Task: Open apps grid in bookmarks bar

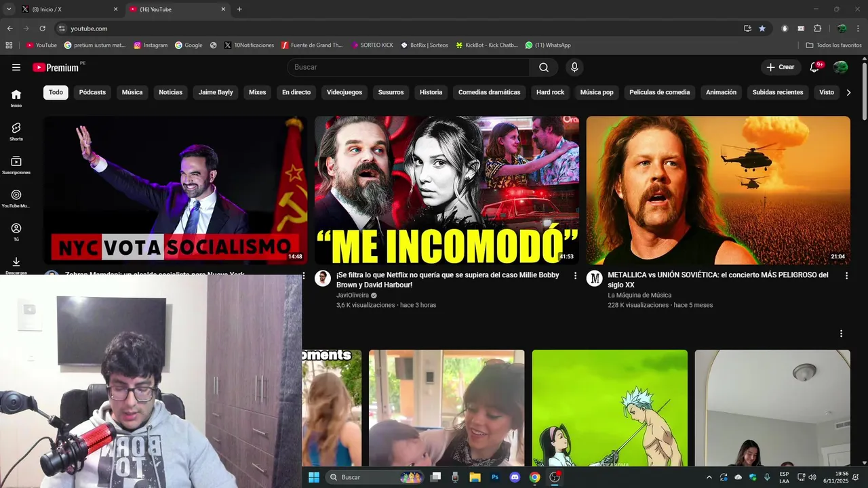Action: click(9, 45)
